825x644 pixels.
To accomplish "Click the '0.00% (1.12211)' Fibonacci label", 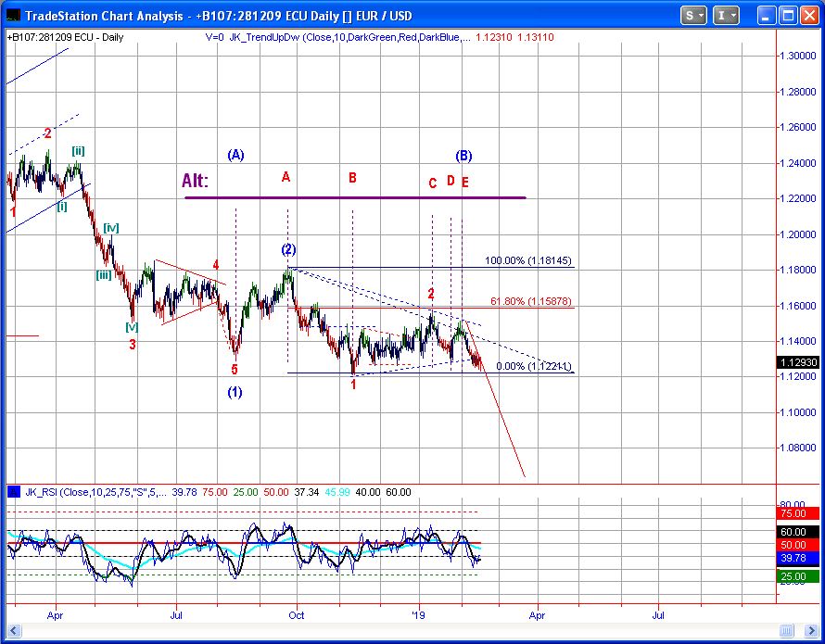I will coord(534,366).
